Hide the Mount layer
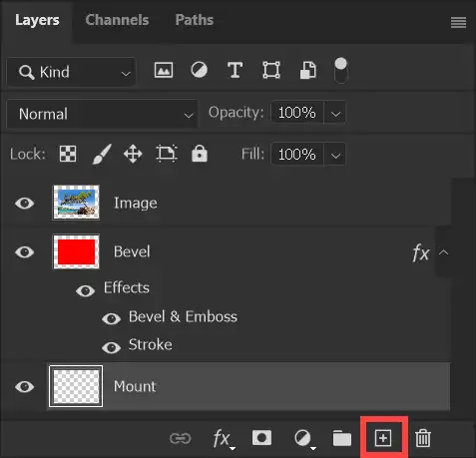476x458 pixels. tap(25, 386)
